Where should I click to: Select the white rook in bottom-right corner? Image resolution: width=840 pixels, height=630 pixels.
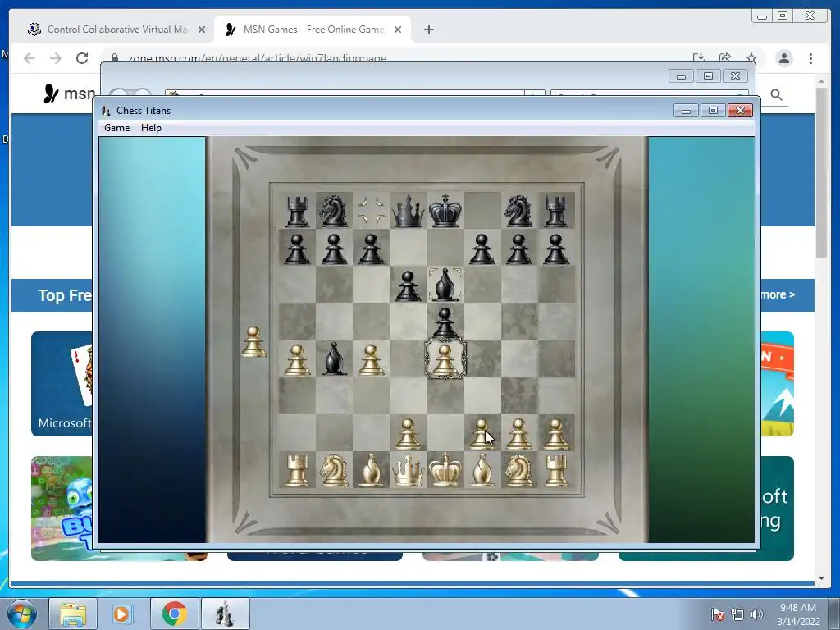click(556, 471)
